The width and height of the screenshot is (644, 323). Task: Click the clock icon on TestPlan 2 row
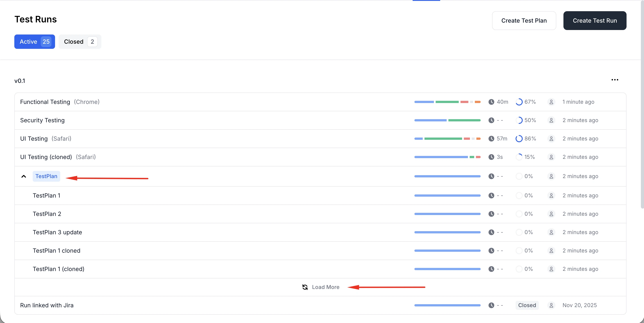[491, 214]
